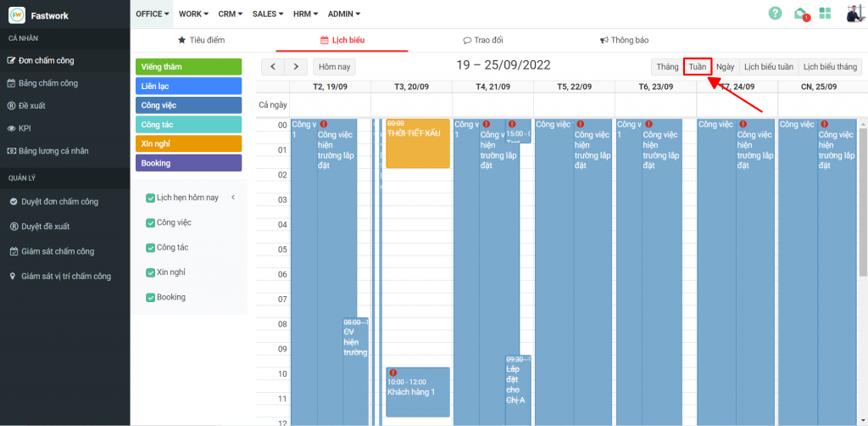Expand the HRM dropdown menu
Screen dimensions: 868x426
[x=306, y=14]
